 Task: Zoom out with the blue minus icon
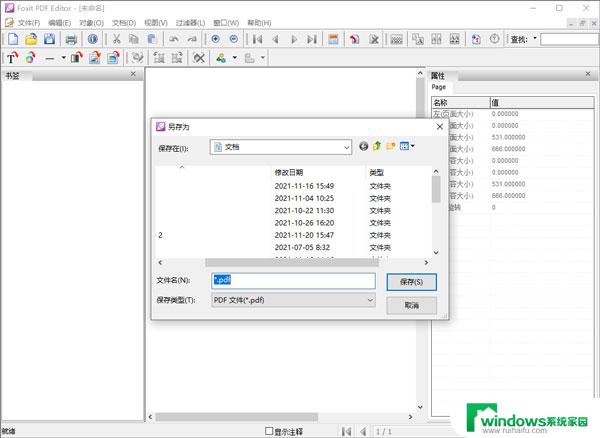[x=234, y=39]
